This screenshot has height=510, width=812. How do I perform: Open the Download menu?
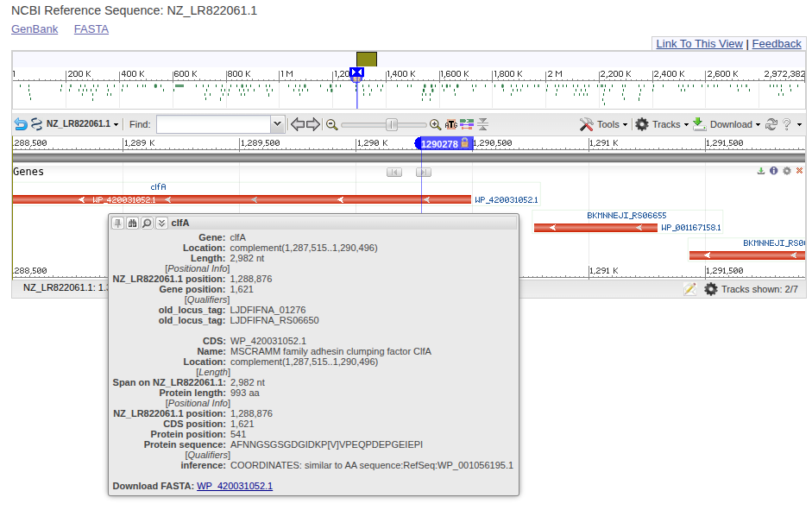point(735,124)
